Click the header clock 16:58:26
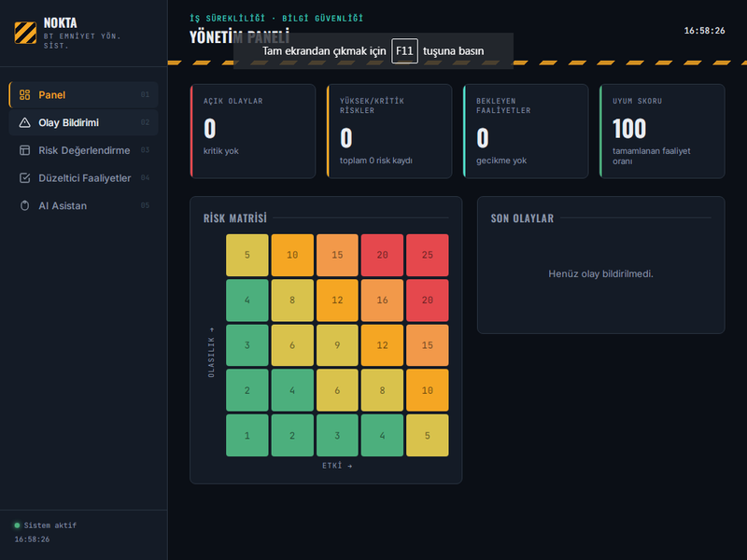This screenshot has width=747, height=560. [x=705, y=31]
